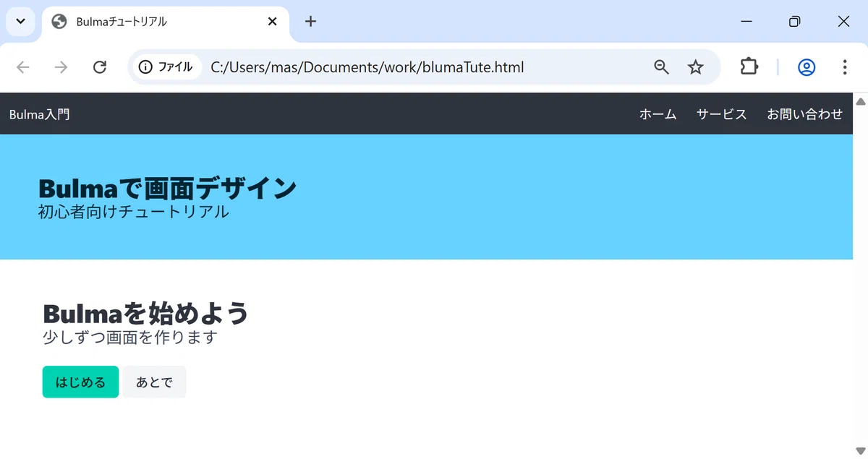Bookmark this page with the star icon
868x459 pixels.
point(695,67)
